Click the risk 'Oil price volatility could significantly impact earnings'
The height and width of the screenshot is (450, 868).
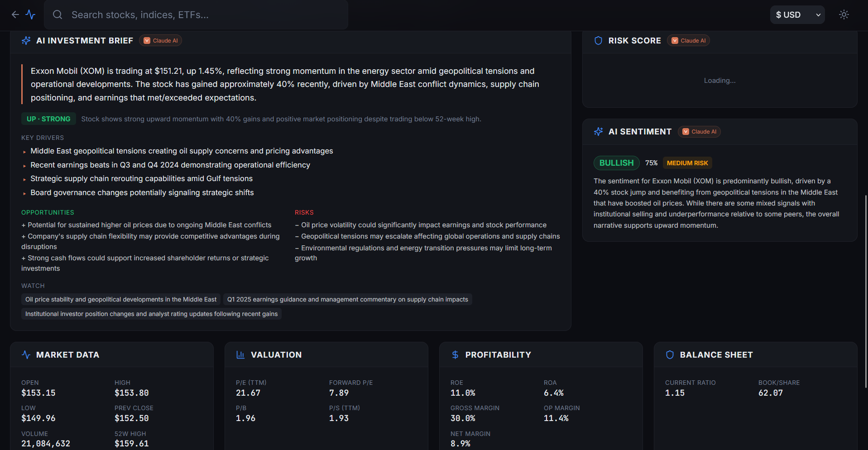tap(421, 225)
